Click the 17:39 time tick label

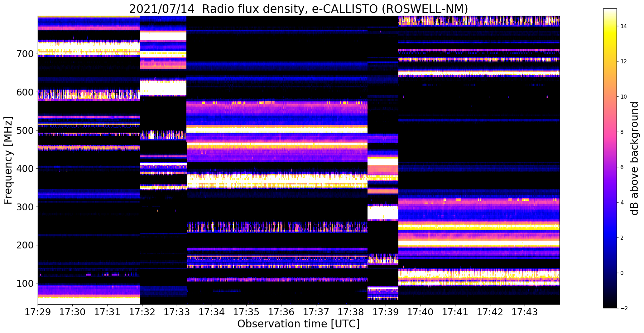point(386,312)
